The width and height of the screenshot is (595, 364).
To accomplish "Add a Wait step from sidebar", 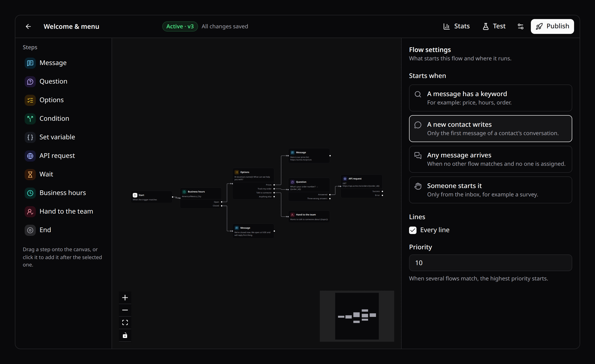I will tap(63, 174).
